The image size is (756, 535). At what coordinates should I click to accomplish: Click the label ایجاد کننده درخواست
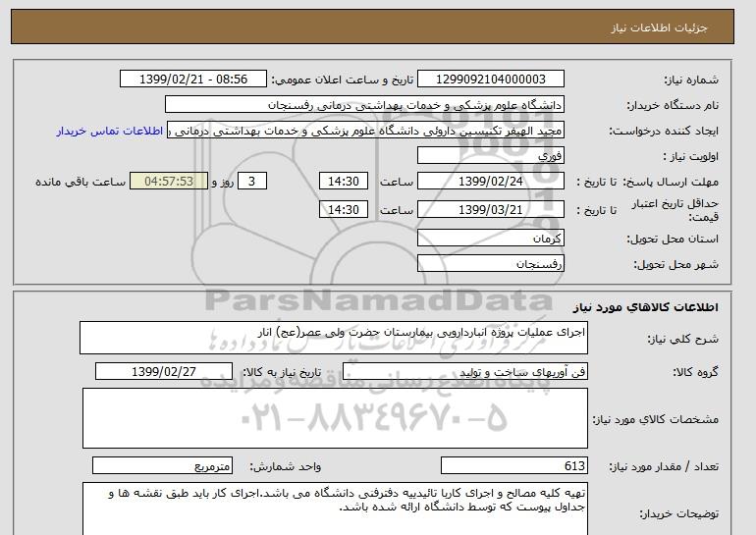pyautogui.click(x=664, y=132)
